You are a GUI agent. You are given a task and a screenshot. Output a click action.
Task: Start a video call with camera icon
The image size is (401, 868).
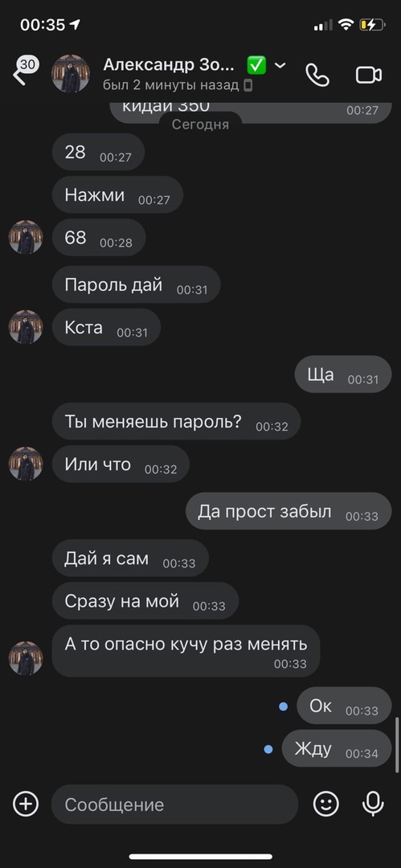(x=369, y=75)
